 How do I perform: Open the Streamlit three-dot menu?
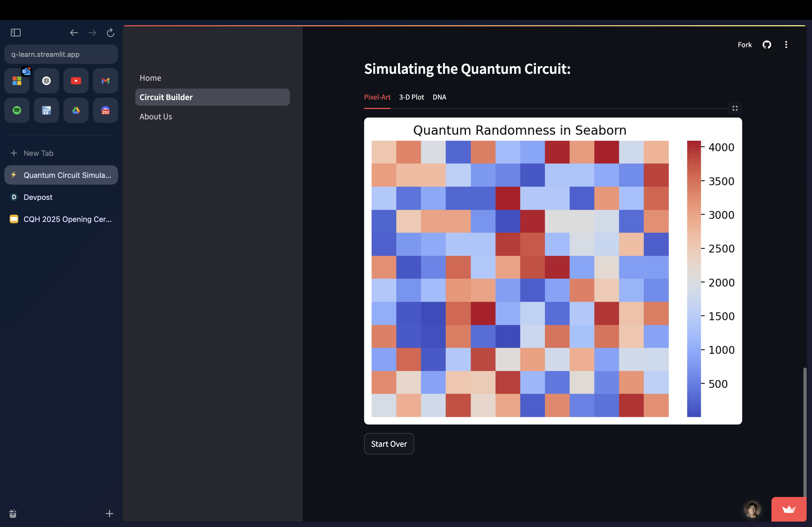[x=786, y=45]
